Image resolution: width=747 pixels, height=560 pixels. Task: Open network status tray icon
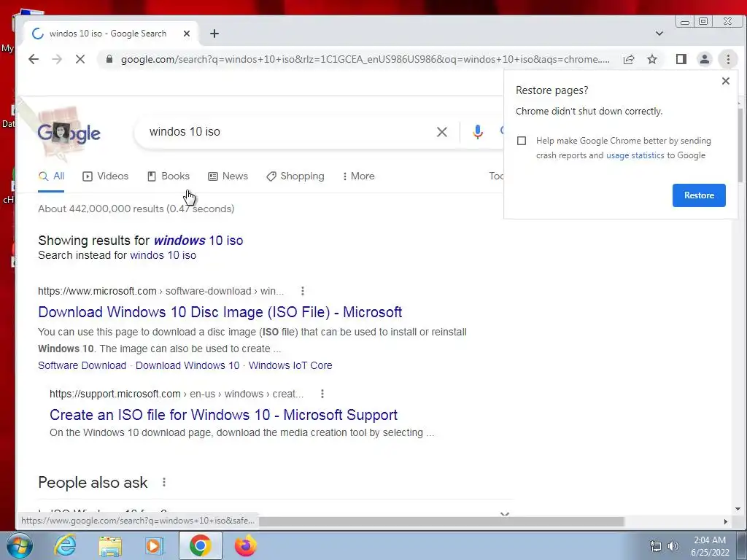click(656, 546)
